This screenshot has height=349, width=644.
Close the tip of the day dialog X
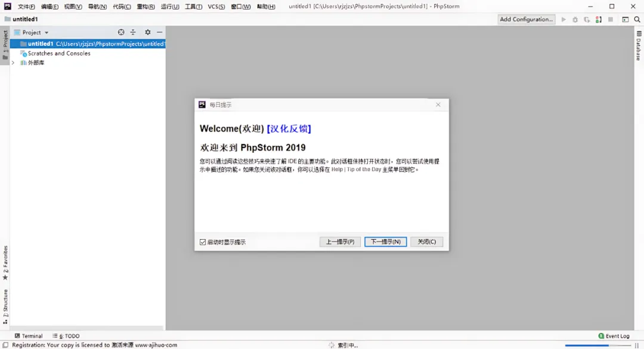tap(438, 105)
